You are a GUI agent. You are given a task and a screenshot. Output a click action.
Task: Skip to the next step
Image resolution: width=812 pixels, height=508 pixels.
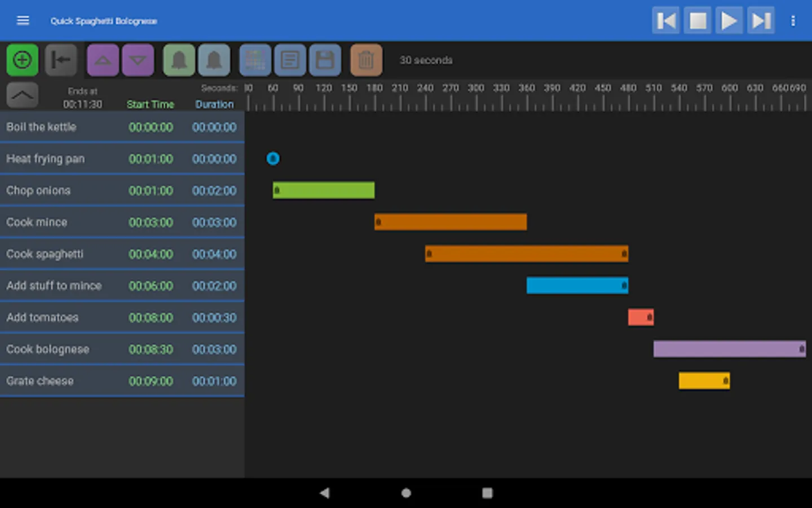coord(761,21)
